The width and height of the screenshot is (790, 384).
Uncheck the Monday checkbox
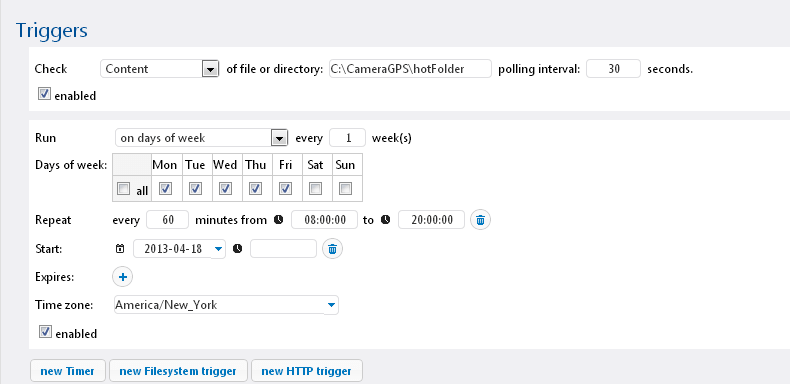[165, 188]
